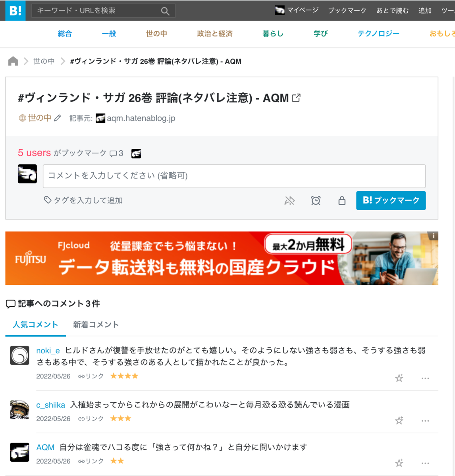Screen dimensions: 455x476
Task: Click AQM username link
Action: (x=45, y=447)
